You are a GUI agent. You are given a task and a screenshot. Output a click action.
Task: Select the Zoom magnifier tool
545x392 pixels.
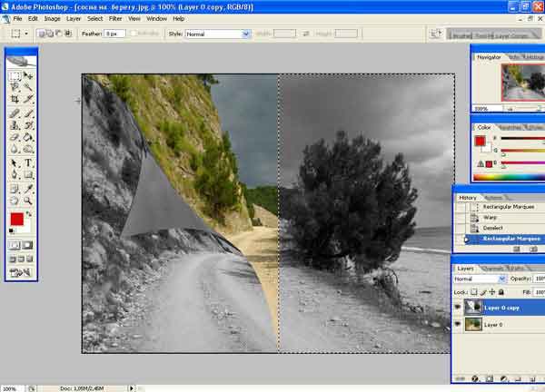coord(28,201)
